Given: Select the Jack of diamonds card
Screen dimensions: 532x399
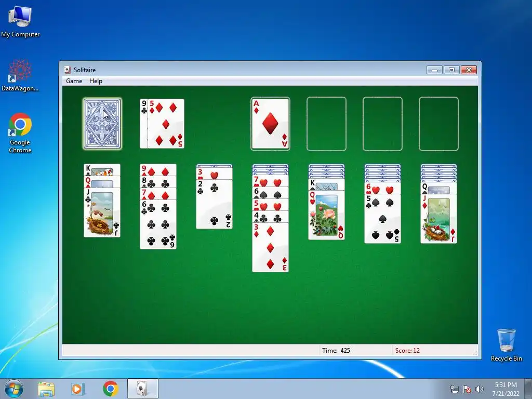Looking at the screenshot, I should pos(438,219).
